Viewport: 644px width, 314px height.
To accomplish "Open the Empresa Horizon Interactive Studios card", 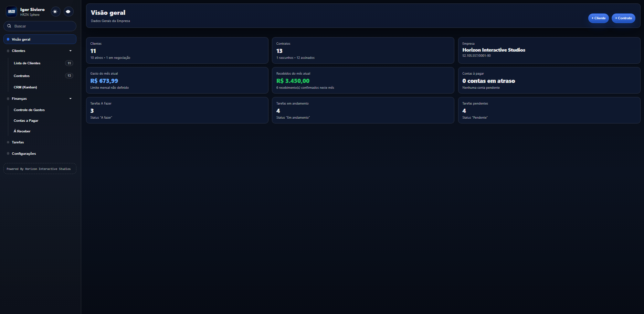I will (x=549, y=50).
